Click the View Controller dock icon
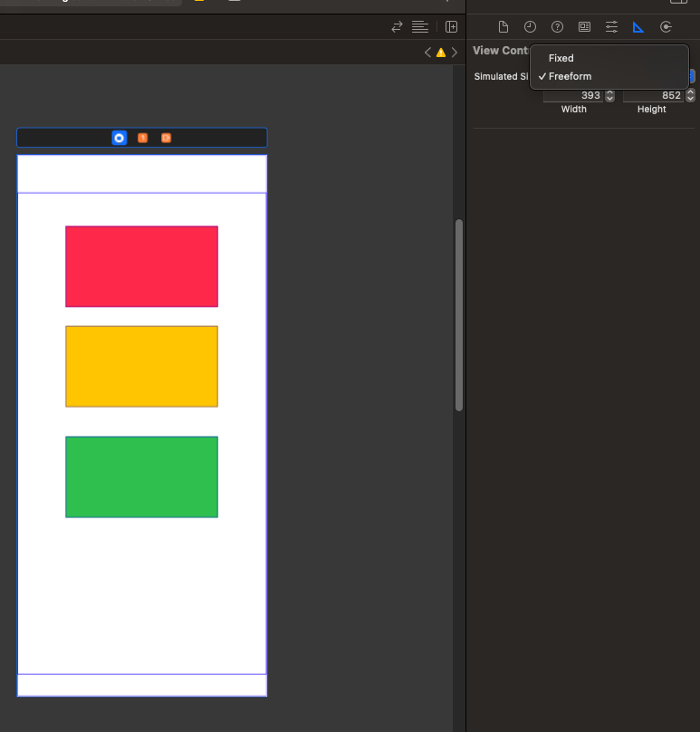This screenshot has width=700, height=732. (x=119, y=138)
